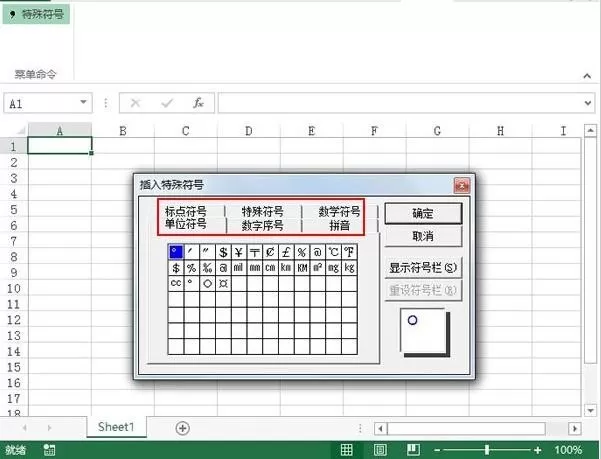Select the uppercase KM unit symbol
Viewport: 601px width, 459px height.
click(302, 268)
